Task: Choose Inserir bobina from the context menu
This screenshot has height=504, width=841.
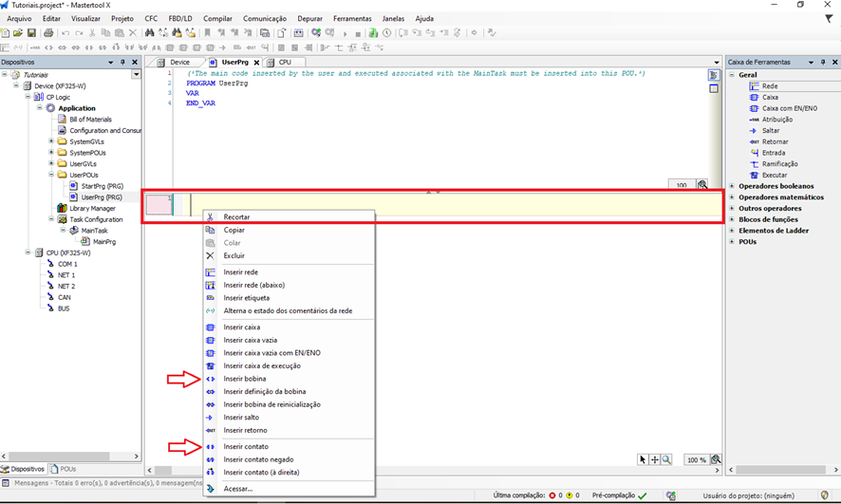Action: [x=245, y=379]
